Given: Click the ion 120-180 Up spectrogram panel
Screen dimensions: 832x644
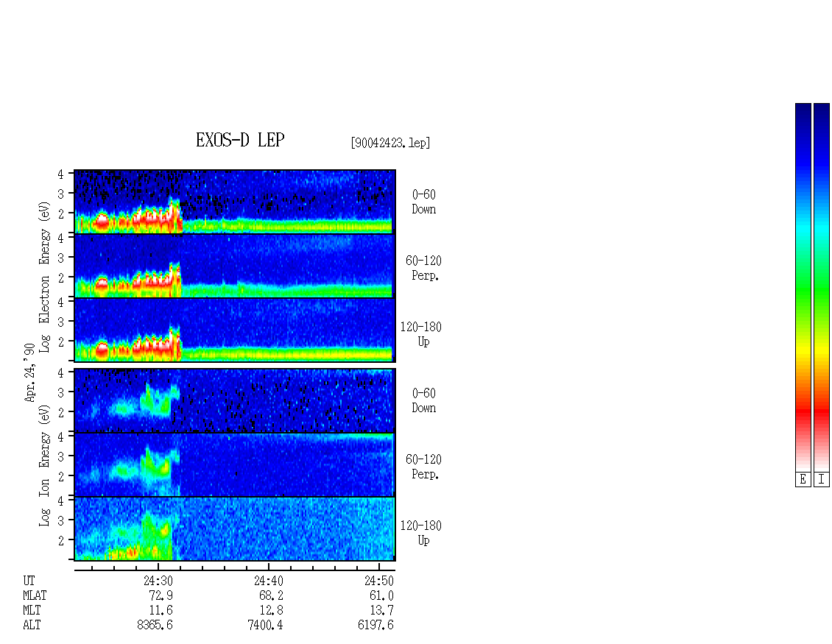Looking at the screenshot, I should [235, 529].
